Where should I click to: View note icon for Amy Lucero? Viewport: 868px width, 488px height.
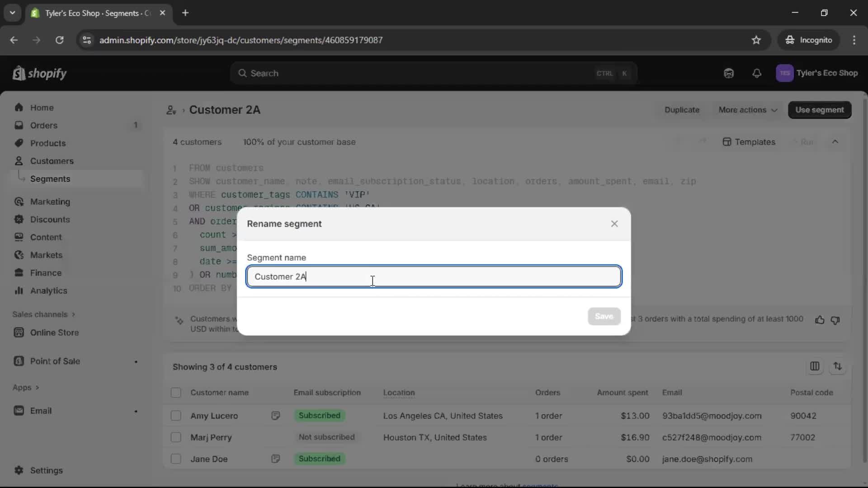click(275, 416)
